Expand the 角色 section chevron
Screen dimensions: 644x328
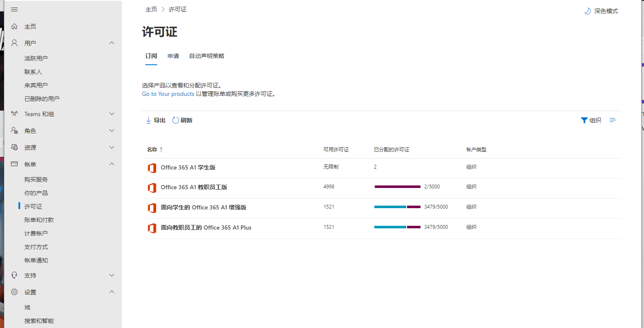click(112, 131)
